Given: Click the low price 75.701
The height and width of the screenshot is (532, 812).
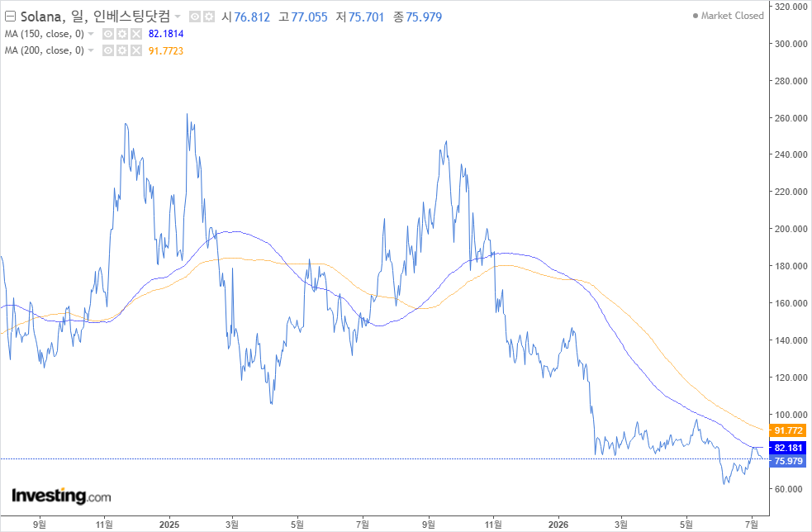Looking at the screenshot, I should pos(366,17).
